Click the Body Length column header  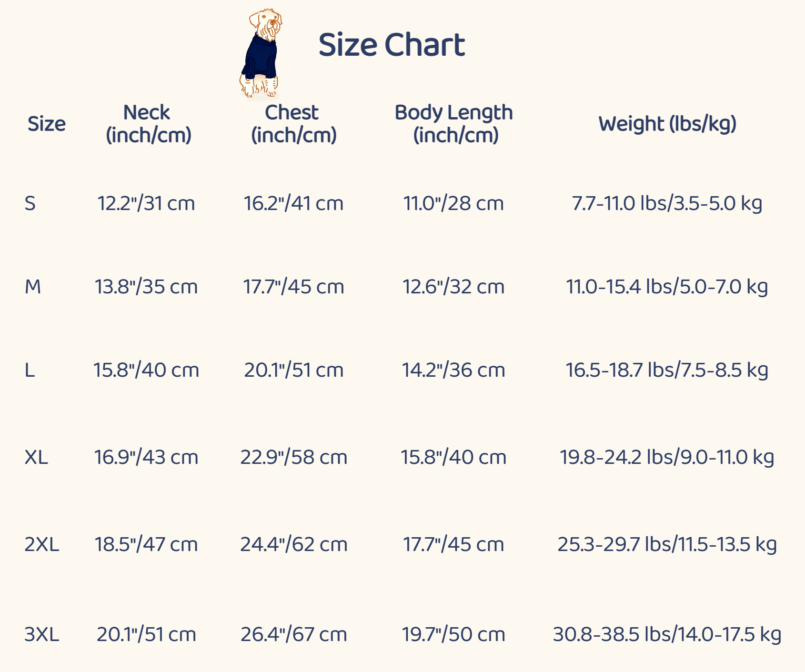[x=454, y=124]
